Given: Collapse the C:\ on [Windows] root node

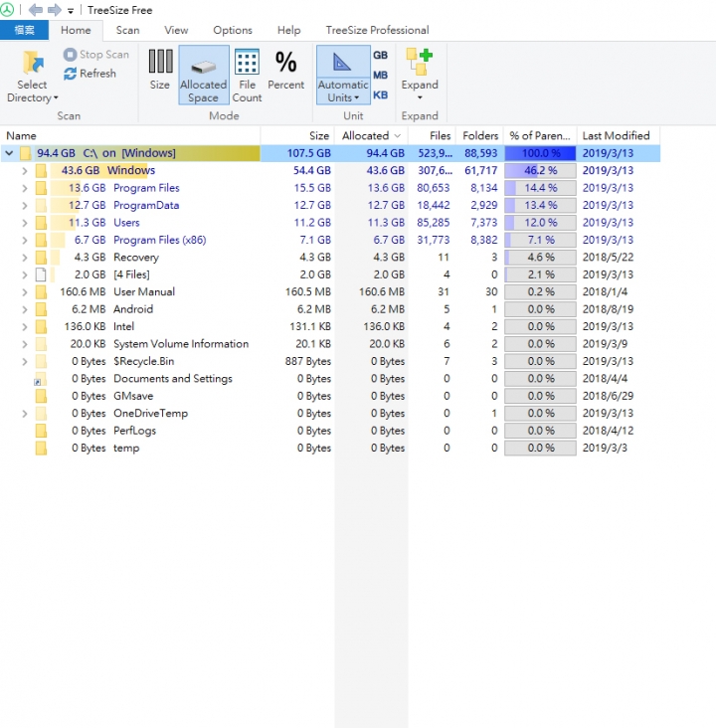Looking at the screenshot, I should [x=9, y=153].
